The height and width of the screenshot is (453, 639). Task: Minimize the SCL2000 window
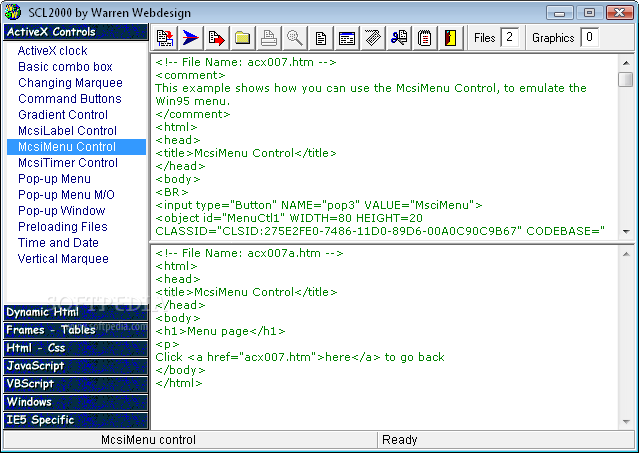pos(560,13)
